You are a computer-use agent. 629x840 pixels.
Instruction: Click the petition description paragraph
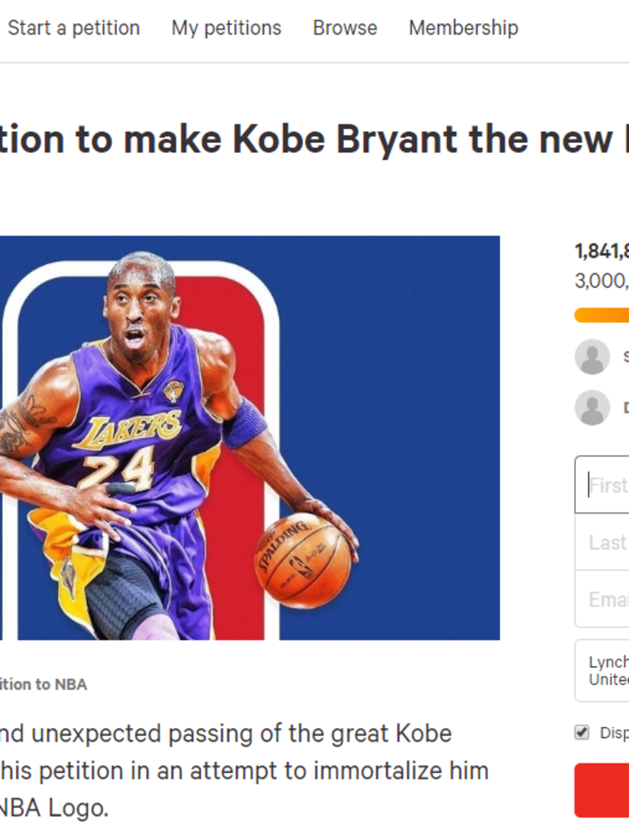click(x=244, y=771)
